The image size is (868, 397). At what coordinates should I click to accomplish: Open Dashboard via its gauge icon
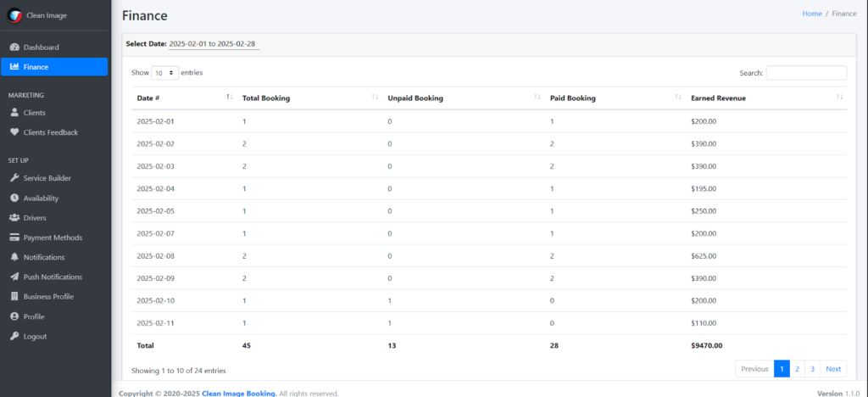pos(14,47)
